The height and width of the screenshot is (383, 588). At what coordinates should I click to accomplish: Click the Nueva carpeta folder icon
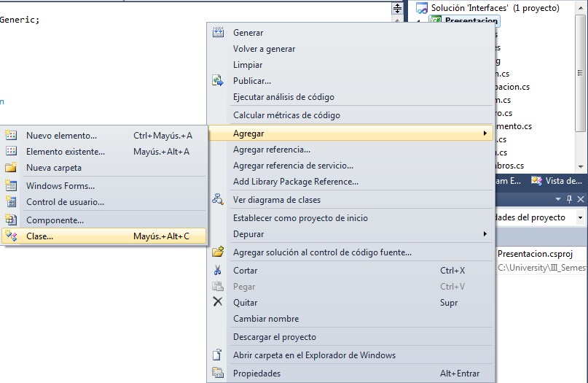tap(11, 167)
